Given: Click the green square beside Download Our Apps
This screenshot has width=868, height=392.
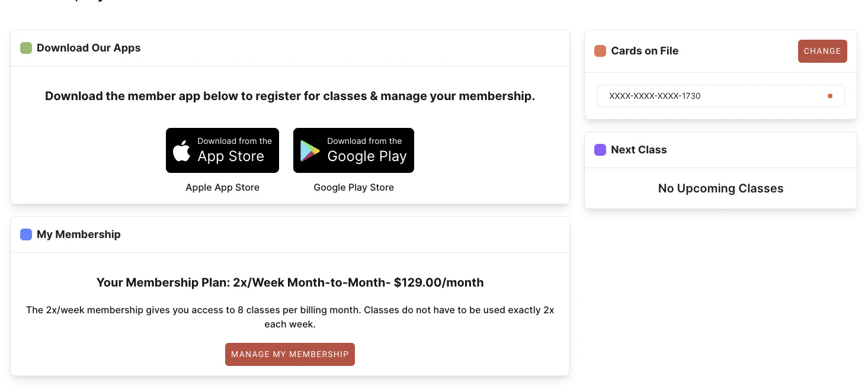Looking at the screenshot, I should pos(26,48).
